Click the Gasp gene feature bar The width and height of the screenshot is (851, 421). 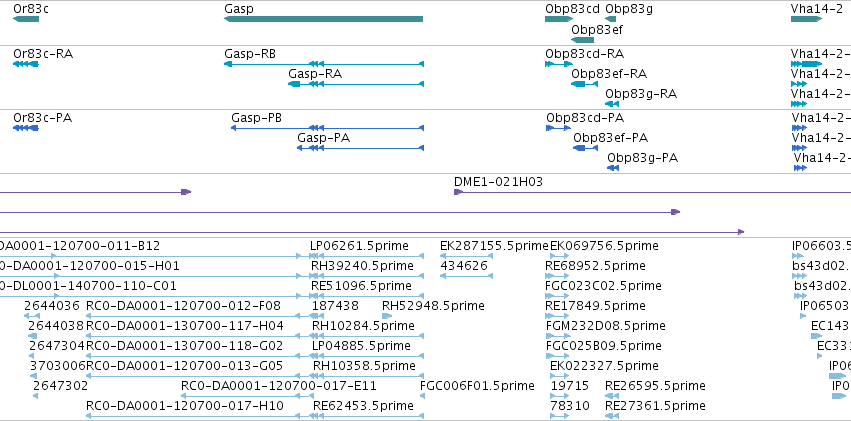pyautogui.click(x=323, y=19)
